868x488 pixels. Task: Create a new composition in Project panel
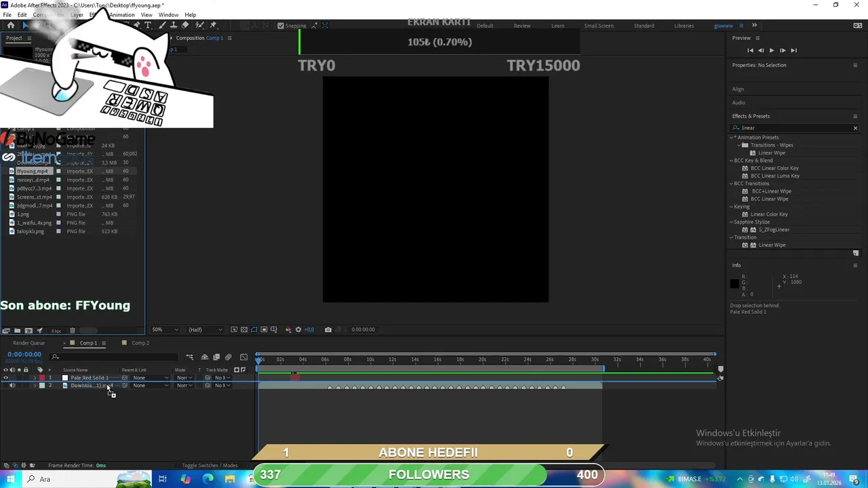[28, 331]
